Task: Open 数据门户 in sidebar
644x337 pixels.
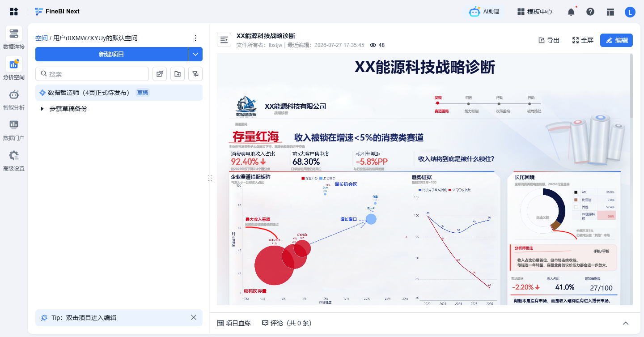Action: pos(14,129)
